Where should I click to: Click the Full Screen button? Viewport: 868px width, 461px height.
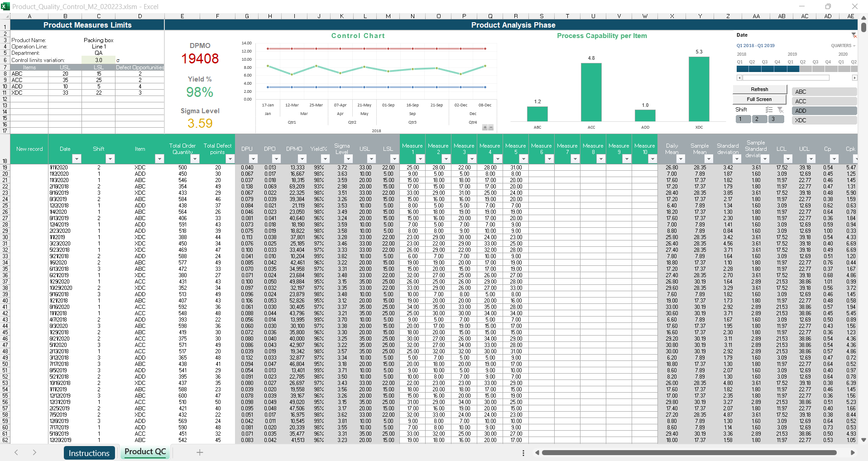[759, 99]
